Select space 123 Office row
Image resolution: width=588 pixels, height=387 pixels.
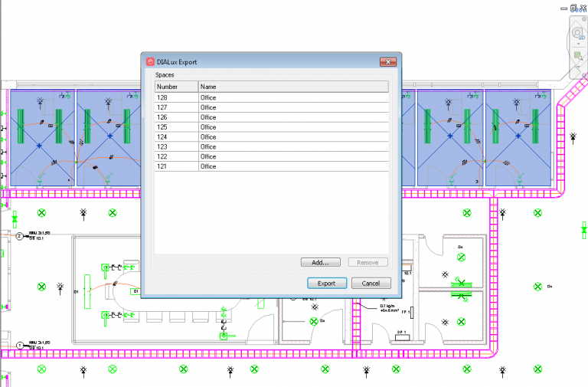[272, 146]
